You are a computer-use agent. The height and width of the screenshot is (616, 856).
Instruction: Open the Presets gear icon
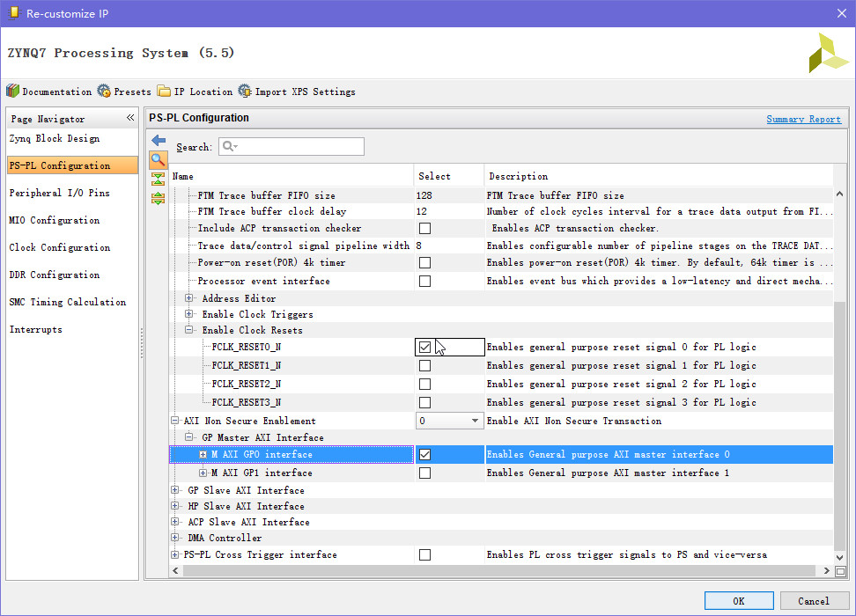pos(104,92)
